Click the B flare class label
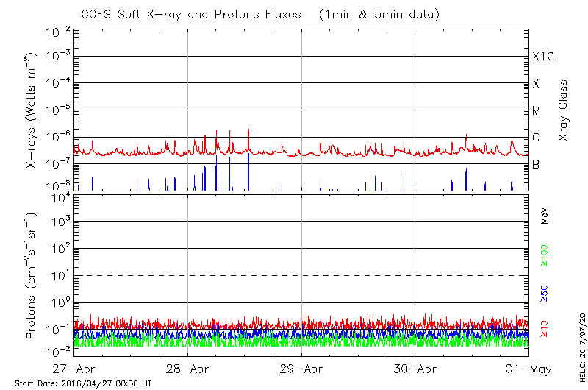Screen dimensions: 588x390 536,164
